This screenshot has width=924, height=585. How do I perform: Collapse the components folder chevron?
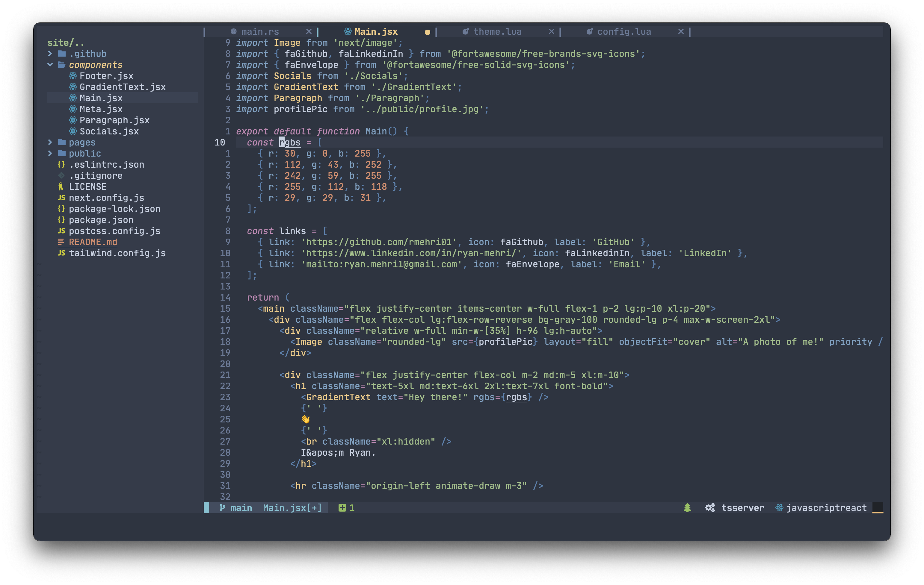tap(50, 65)
